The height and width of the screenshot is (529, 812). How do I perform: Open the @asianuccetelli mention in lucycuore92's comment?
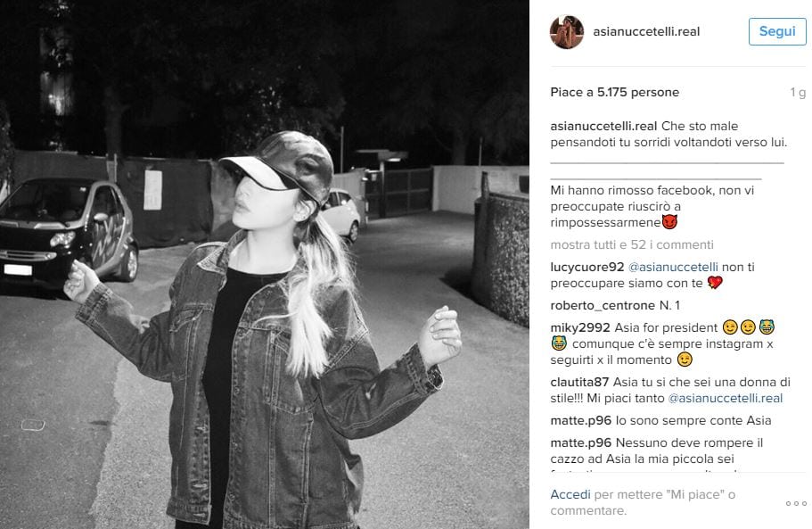[x=673, y=268]
